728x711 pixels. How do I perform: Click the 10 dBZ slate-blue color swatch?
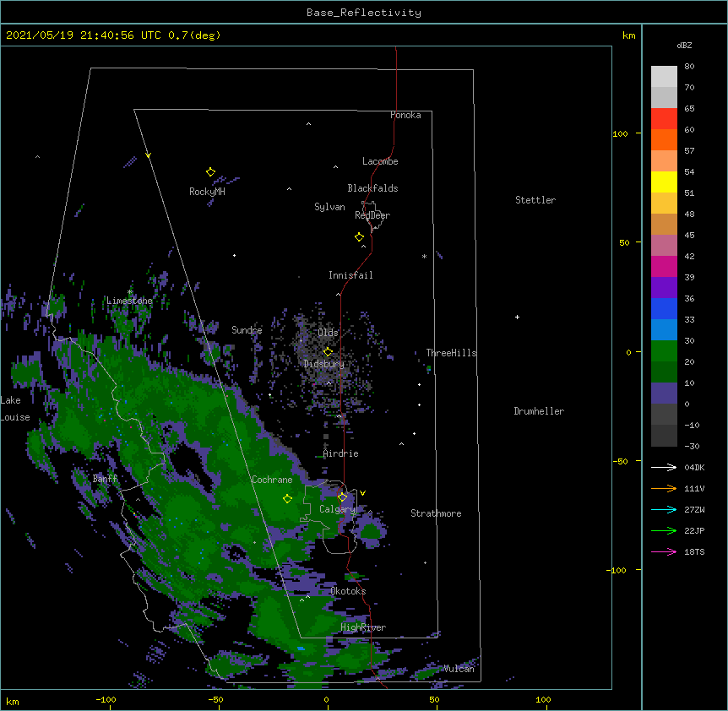[x=664, y=393]
